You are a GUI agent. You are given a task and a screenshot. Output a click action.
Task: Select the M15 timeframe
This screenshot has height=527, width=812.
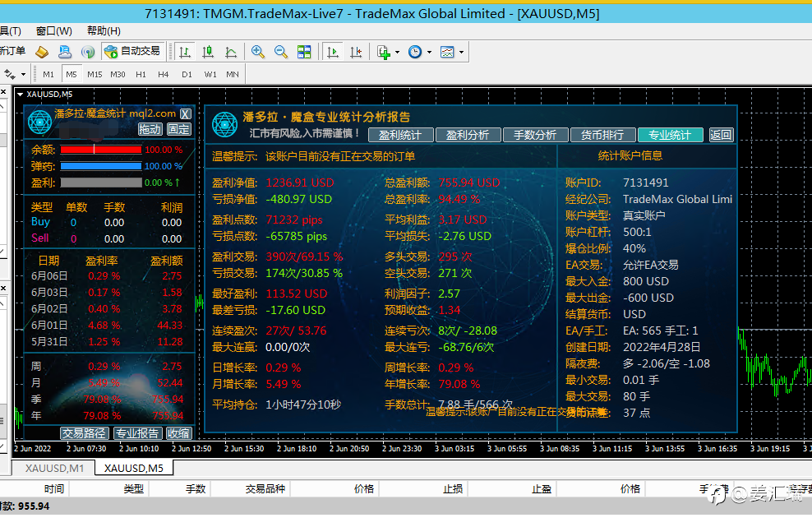pyautogui.click(x=95, y=75)
